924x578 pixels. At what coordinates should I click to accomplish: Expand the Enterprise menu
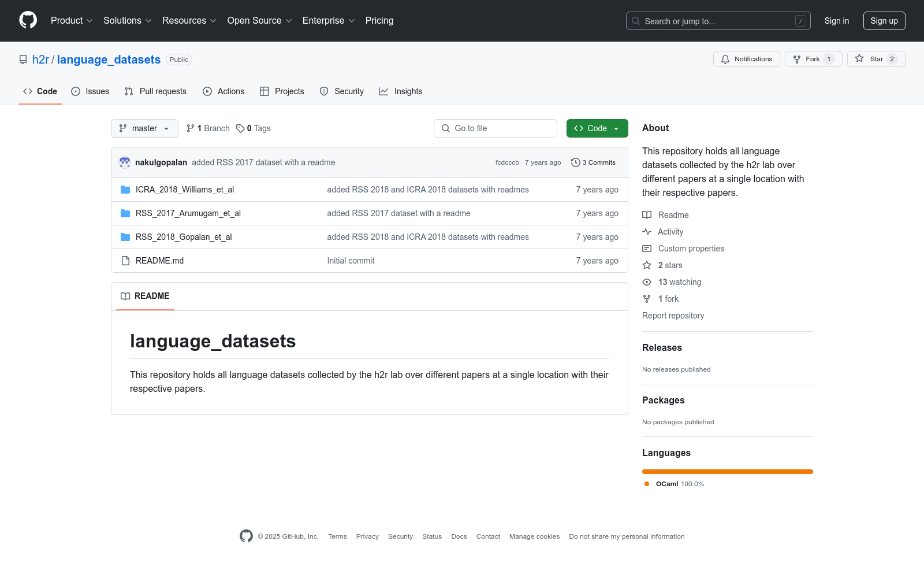329,21
